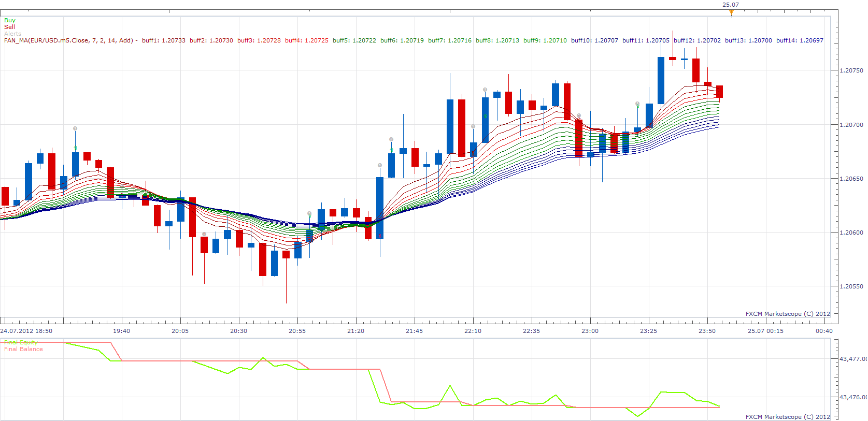Image resolution: width=868 pixels, height=421 pixels.
Task: Click the last grey trade marker circle before 23:25
Action: coord(637,104)
